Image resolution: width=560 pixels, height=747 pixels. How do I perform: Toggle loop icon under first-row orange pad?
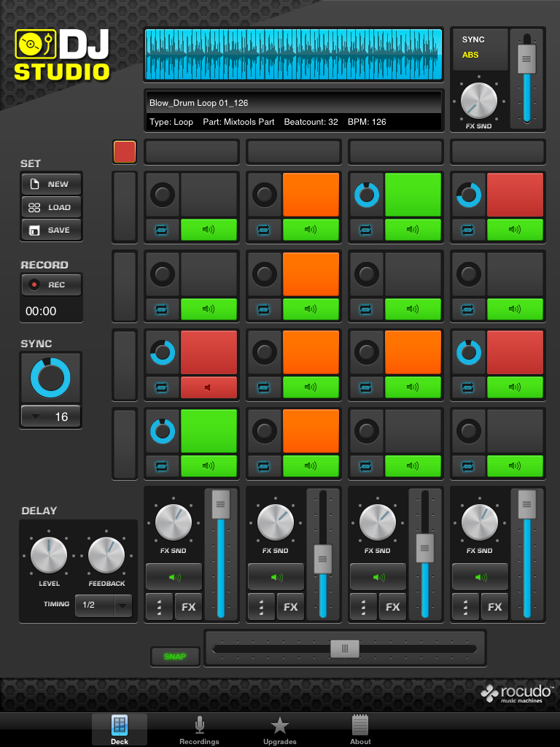pyautogui.click(x=264, y=230)
